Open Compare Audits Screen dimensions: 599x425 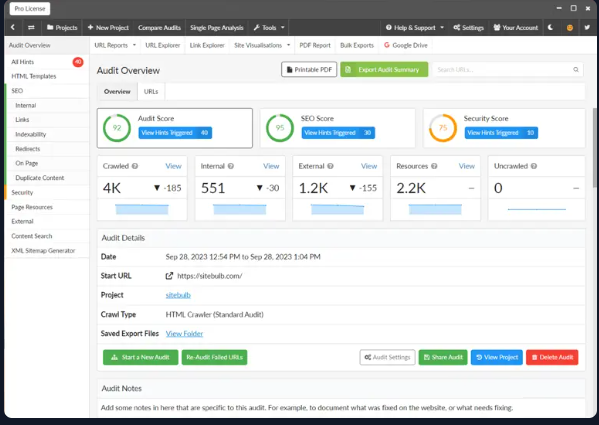coord(159,27)
